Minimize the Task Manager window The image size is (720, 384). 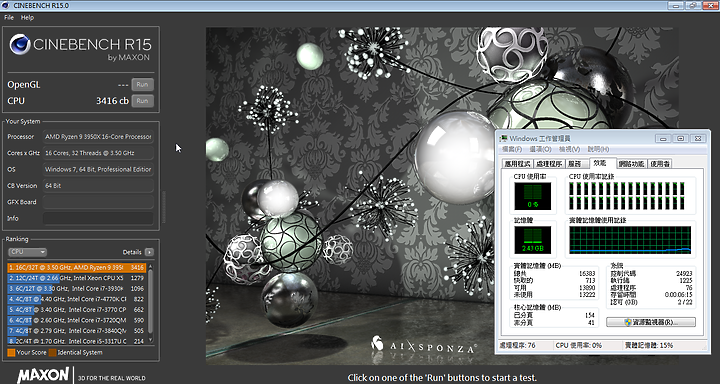(x=663, y=138)
